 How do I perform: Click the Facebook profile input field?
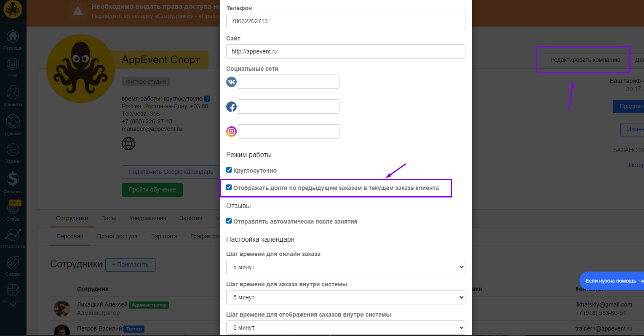coord(289,107)
